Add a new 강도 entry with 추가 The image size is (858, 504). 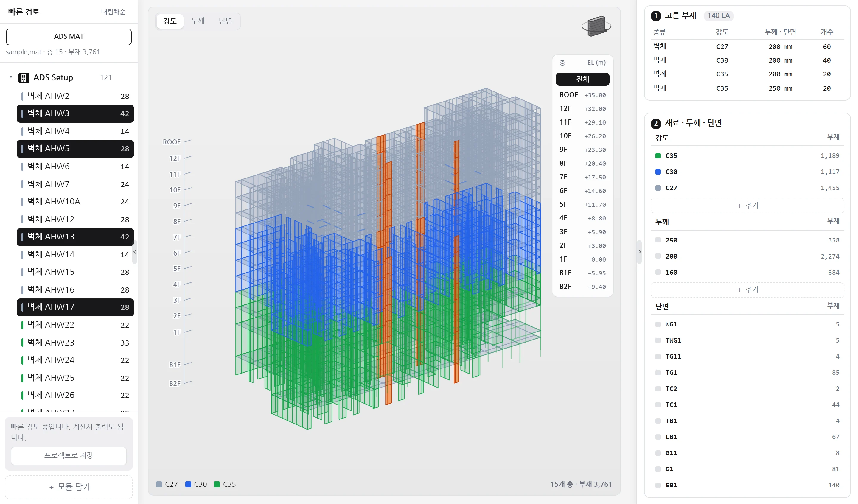coord(747,205)
